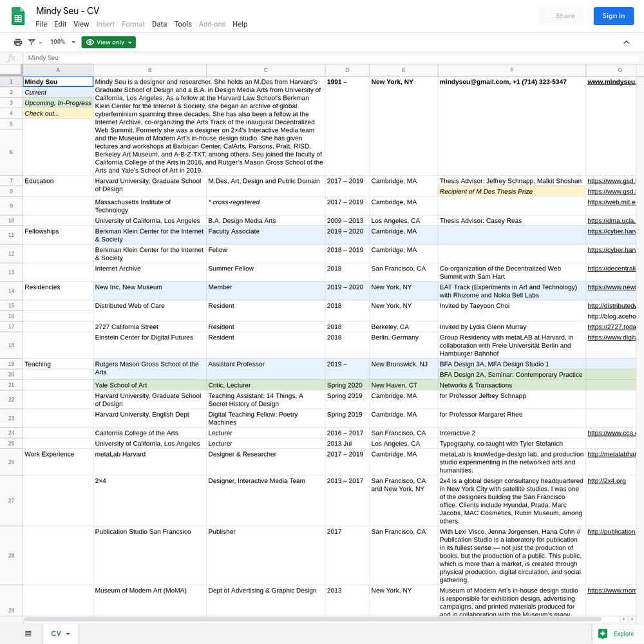Image resolution: width=644 pixels, height=644 pixels.
Task: Open the Google Sheets home icon
Action: [x=18, y=17]
